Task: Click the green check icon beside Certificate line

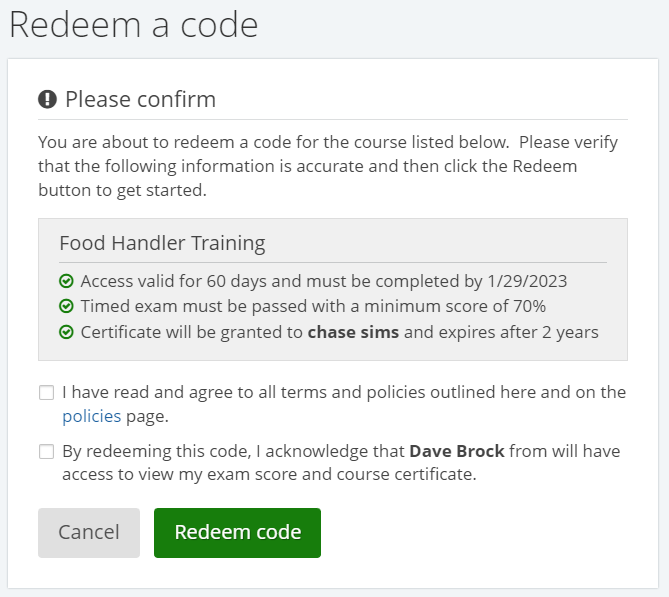Action: (66, 332)
